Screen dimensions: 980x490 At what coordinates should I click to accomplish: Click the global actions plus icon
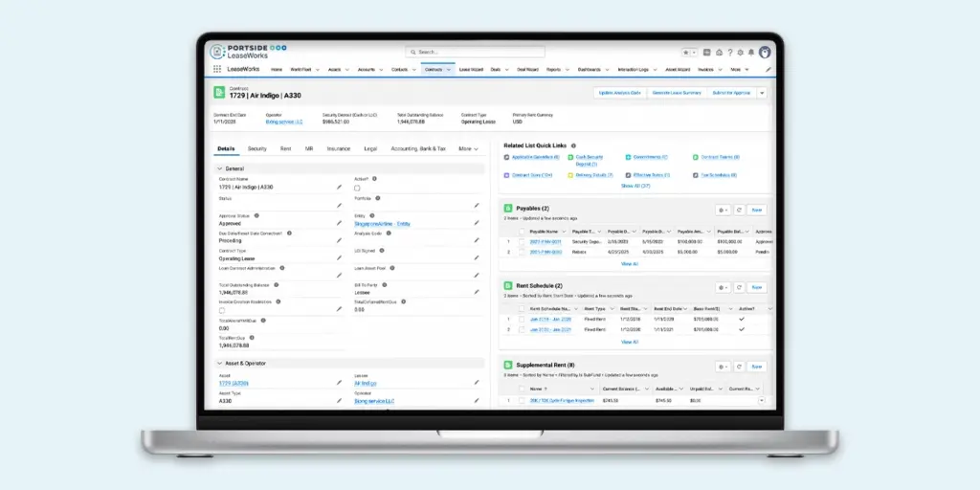tap(707, 53)
